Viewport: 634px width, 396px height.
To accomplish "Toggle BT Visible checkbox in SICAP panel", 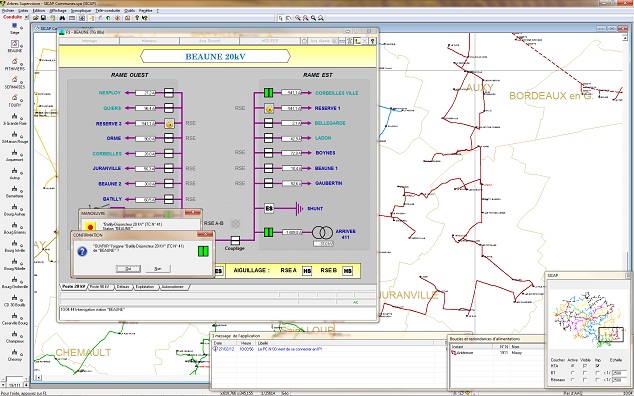I will click(x=585, y=373).
